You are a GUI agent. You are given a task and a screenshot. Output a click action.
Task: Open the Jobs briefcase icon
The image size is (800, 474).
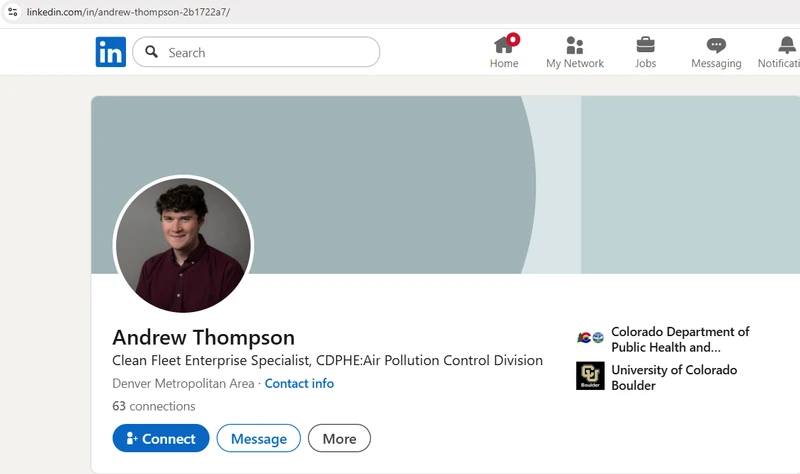point(646,45)
